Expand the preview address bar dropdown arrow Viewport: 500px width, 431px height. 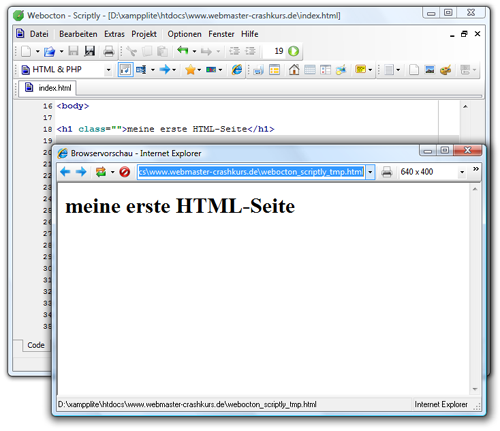tap(370, 172)
